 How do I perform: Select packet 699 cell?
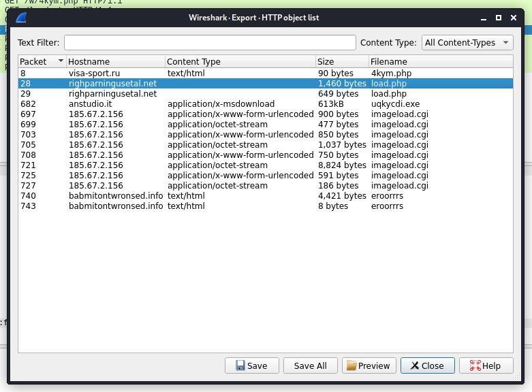click(x=28, y=124)
